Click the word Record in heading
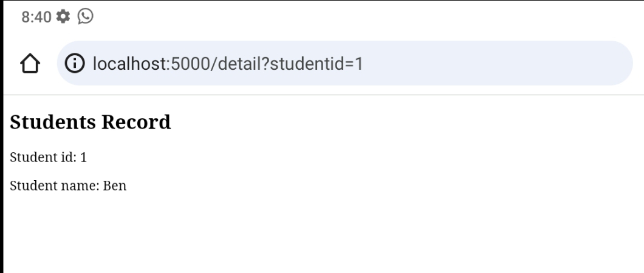The width and height of the screenshot is (644, 273). [136, 122]
